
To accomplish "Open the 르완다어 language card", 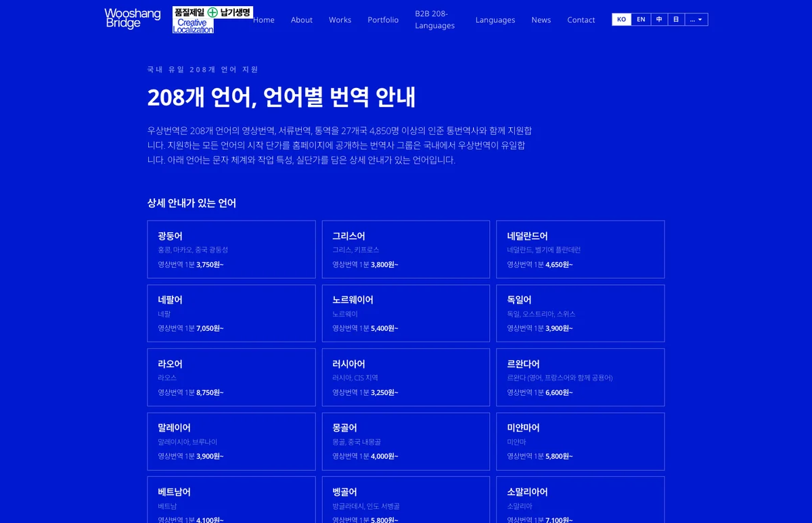I will [x=581, y=378].
